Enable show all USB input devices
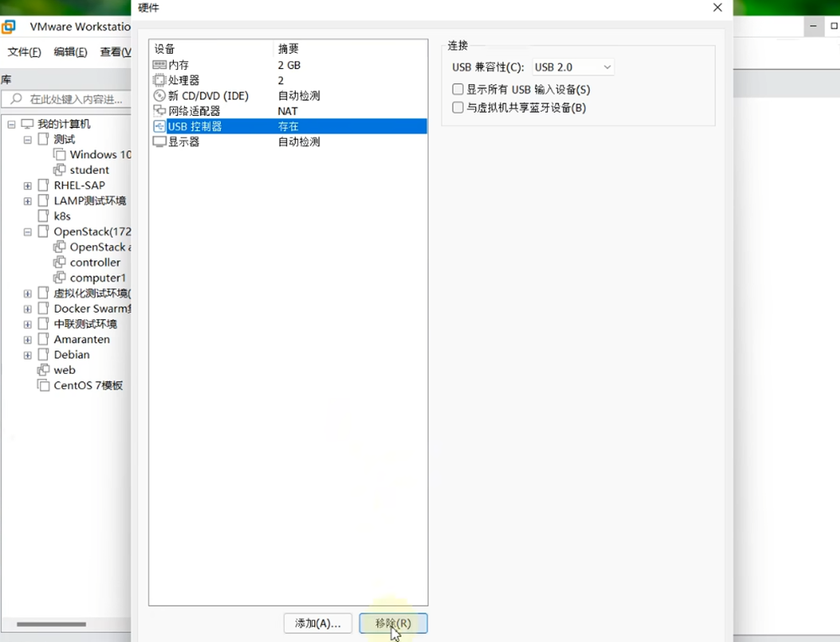The image size is (840, 642). pos(458,90)
